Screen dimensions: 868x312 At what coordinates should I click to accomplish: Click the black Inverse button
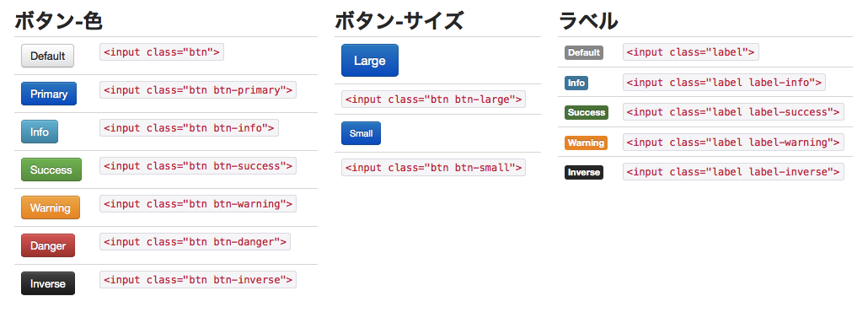48,283
